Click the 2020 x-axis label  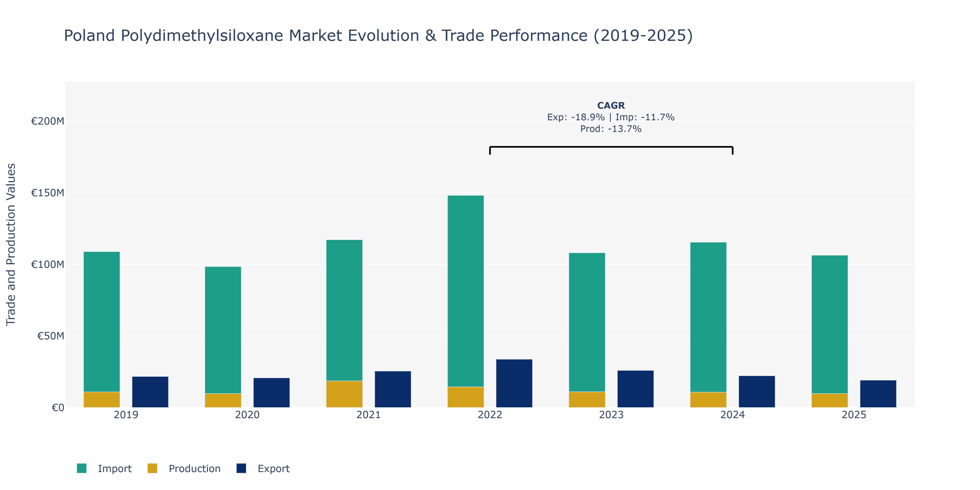pyautogui.click(x=247, y=415)
